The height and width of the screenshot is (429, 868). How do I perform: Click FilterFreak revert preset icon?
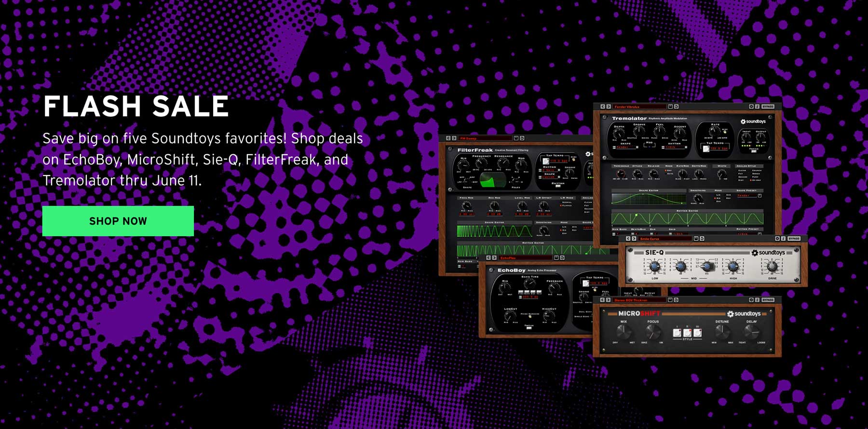pos(522,138)
